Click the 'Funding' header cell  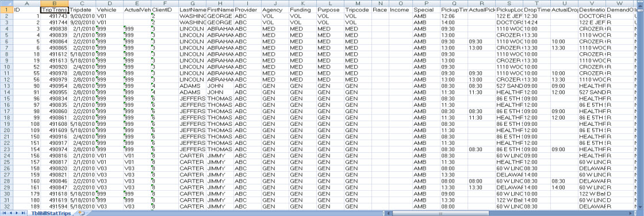click(x=302, y=9)
